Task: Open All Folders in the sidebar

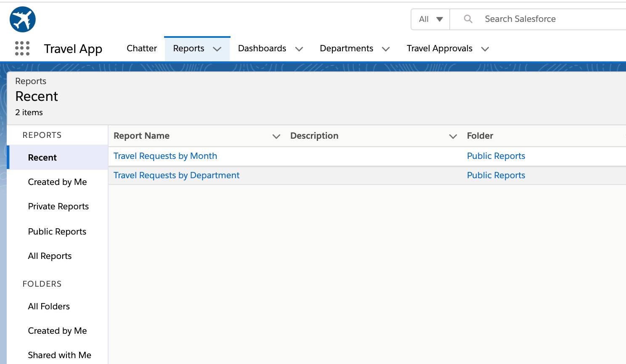Action: pyautogui.click(x=49, y=306)
